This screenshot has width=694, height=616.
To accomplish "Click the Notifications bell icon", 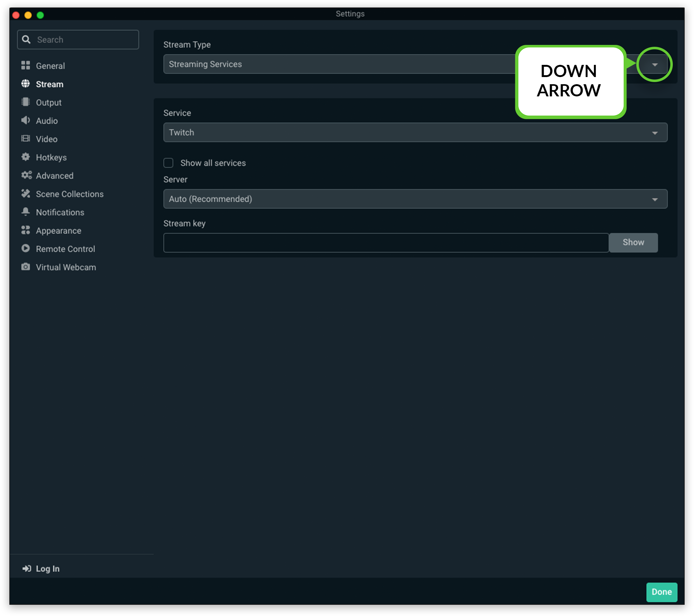I will pyautogui.click(x=26, y=212).
